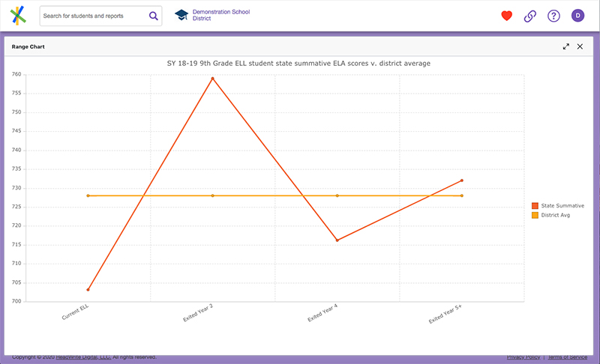Viewport: 600px width, 364px height.
Task: Open the user profile avatar D
Action: tap(577, 16)
